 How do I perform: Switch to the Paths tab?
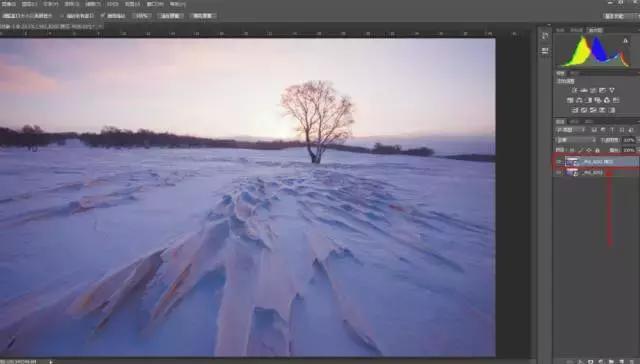point(588,122)
